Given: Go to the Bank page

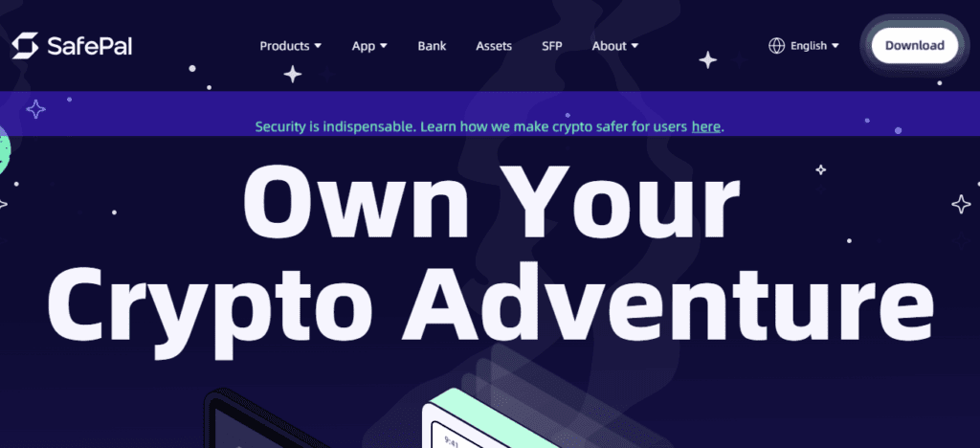Looking at the screenshot, I should tap(432, 46).
